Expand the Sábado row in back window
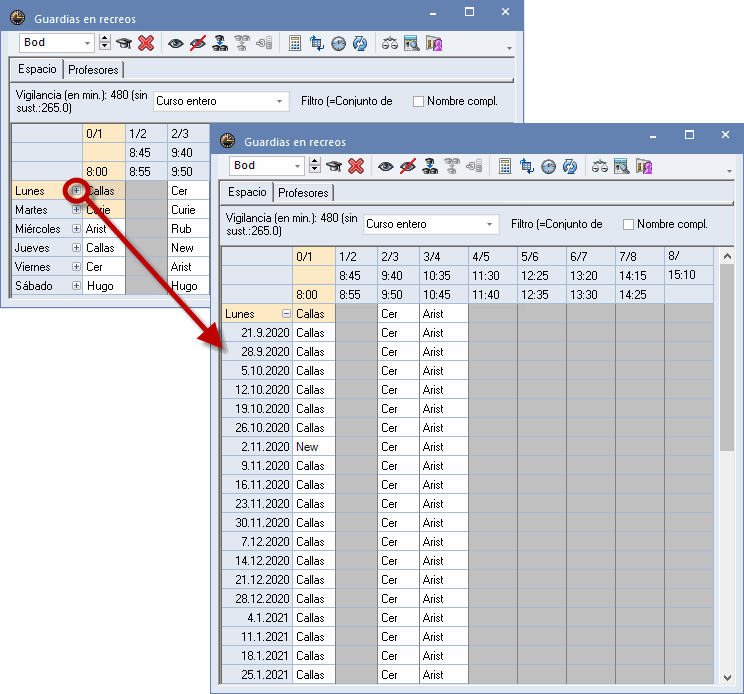Viewport: 744px width, 694px height. [76, 286]
